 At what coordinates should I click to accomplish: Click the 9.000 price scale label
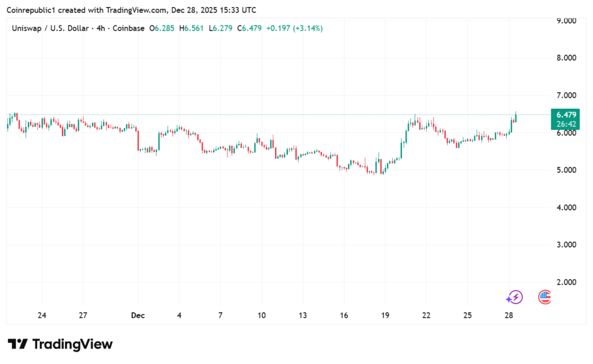tap(566, 21)
